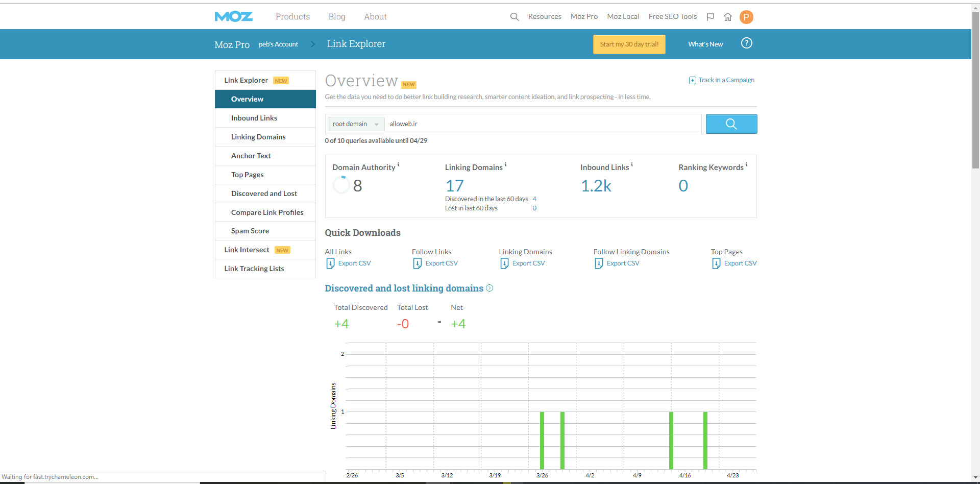980x484 pixels.
Task: Go to home icon in top bar
Action: (728, 17)
